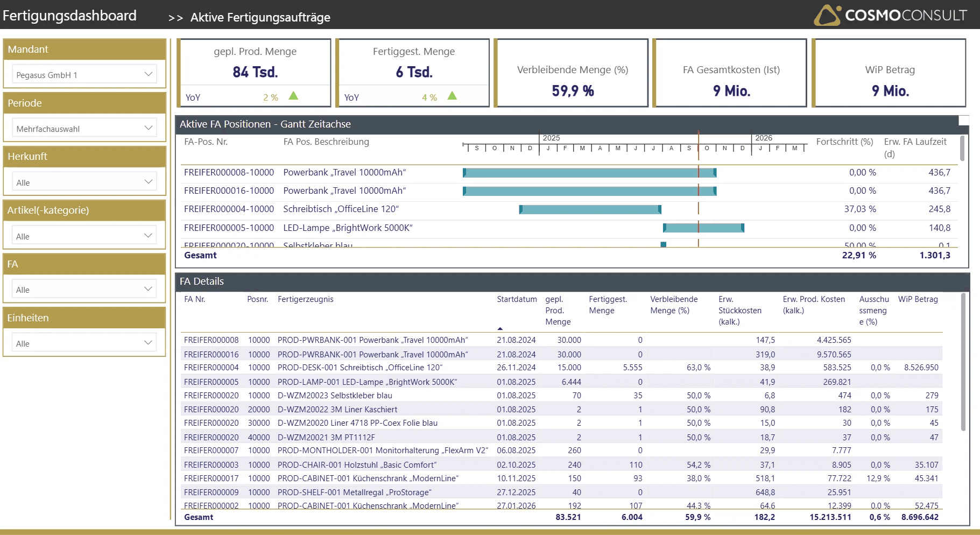The width and height of the screenshot is (980, 535).
Task: Click D-WZM20020 Liner 4718 PP-Coex Folie blau
Action: [x=357, y=423]
